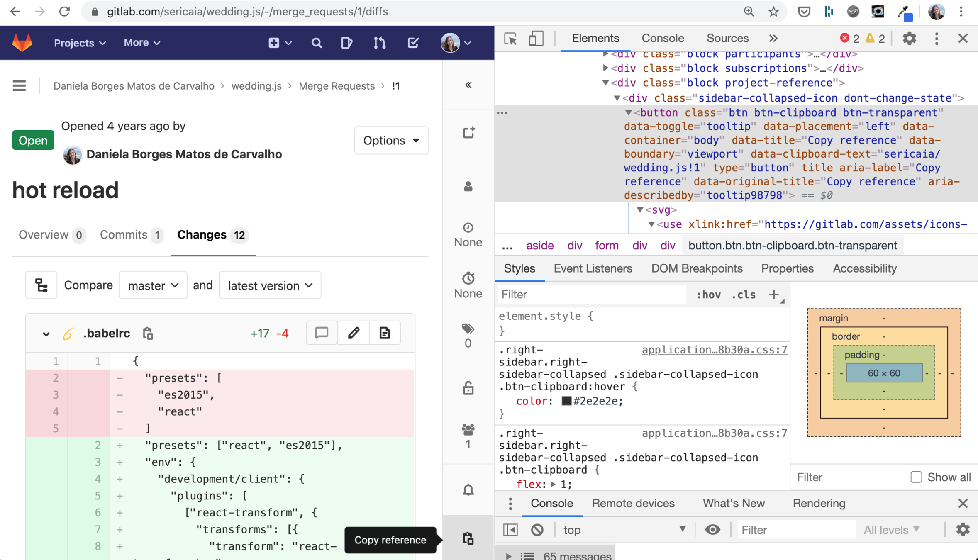Toggle comments on .babelrc file
The width and height of the screenshot is (978, 560).
click(x=322, y=333)
